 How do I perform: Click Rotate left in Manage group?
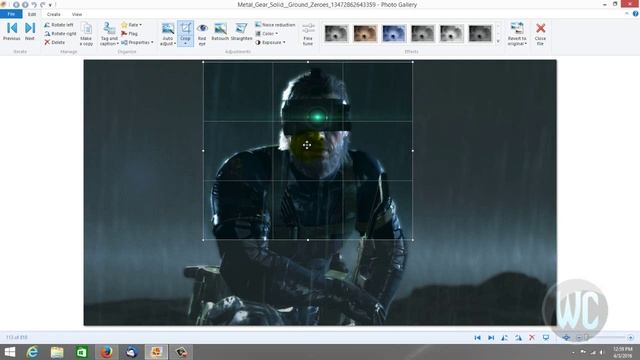click(x=59, y=25)
